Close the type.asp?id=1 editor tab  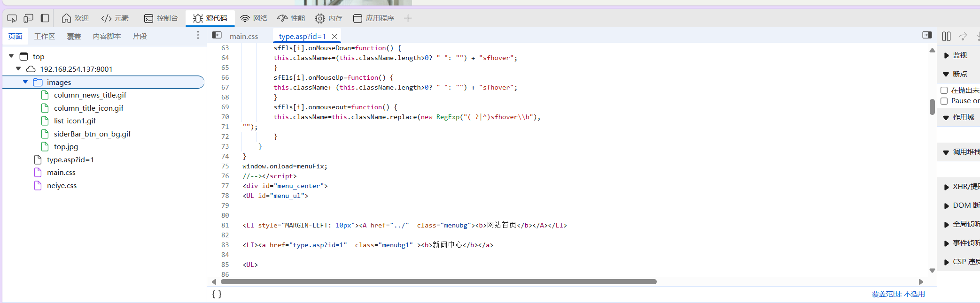pyautogui.click(x=334, y=36)
